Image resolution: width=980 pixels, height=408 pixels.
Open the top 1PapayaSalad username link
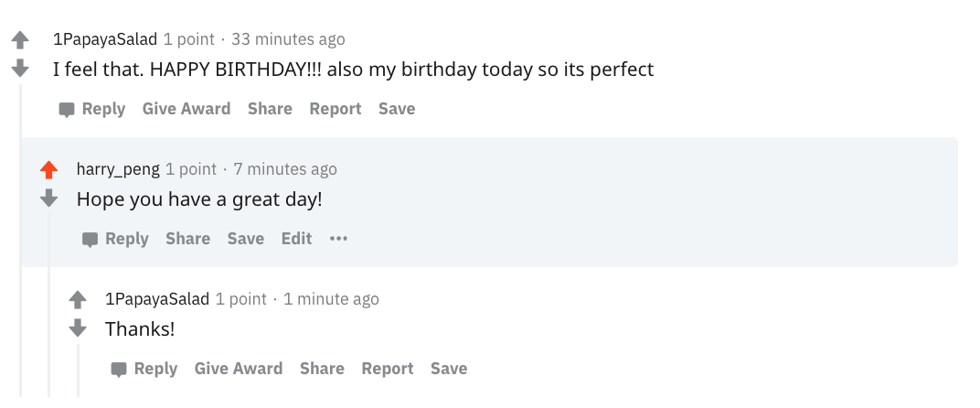coord(105,39)
